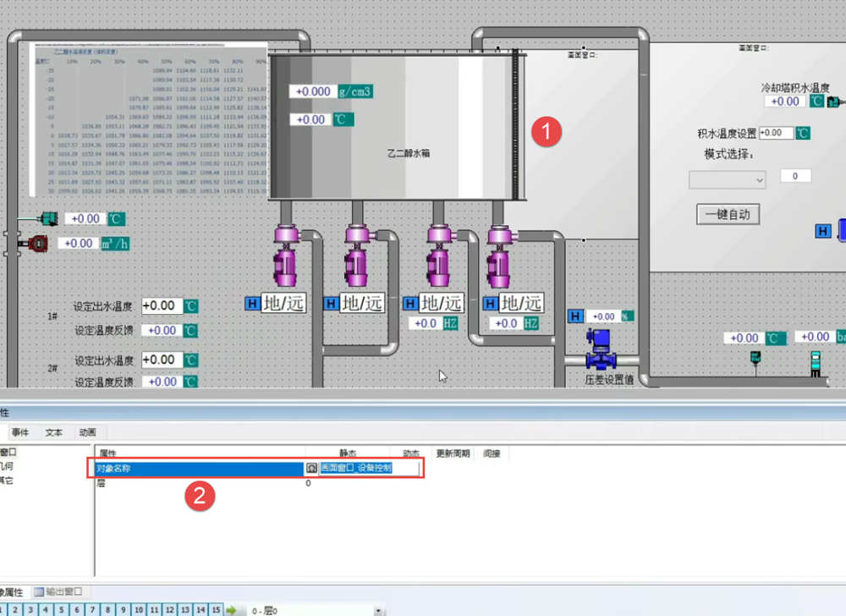Toggle layer 8 visibility button

click(x=110, y=610)
